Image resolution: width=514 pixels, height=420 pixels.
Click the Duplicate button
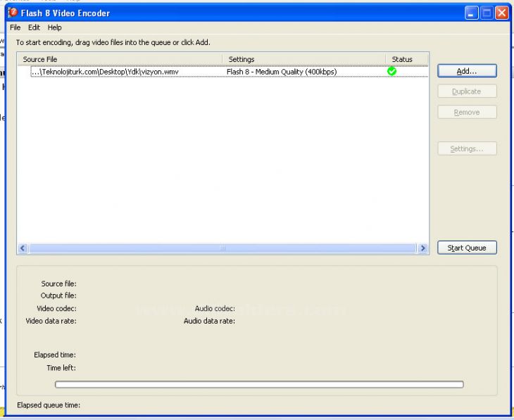[x=467, y=91]
